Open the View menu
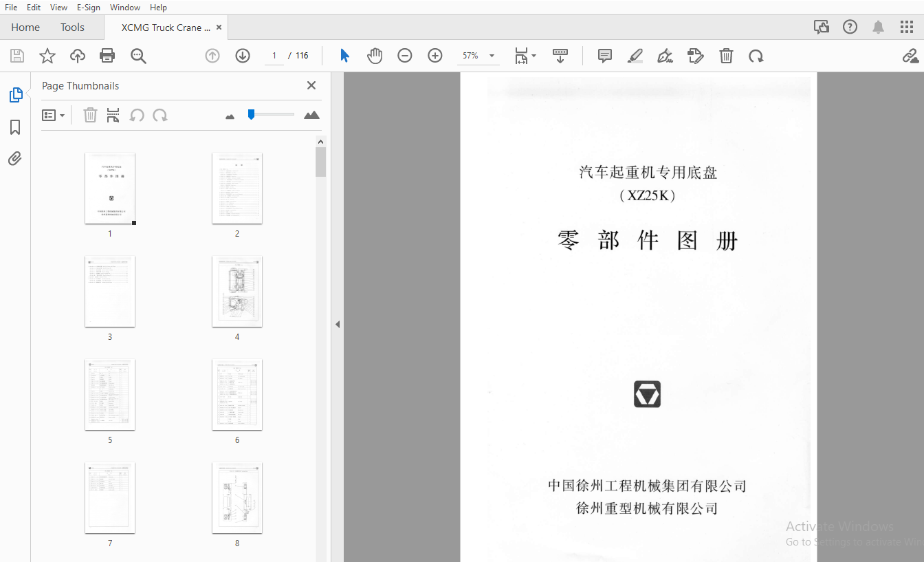This screenshot has height=562, width=924. coord(58,7)
